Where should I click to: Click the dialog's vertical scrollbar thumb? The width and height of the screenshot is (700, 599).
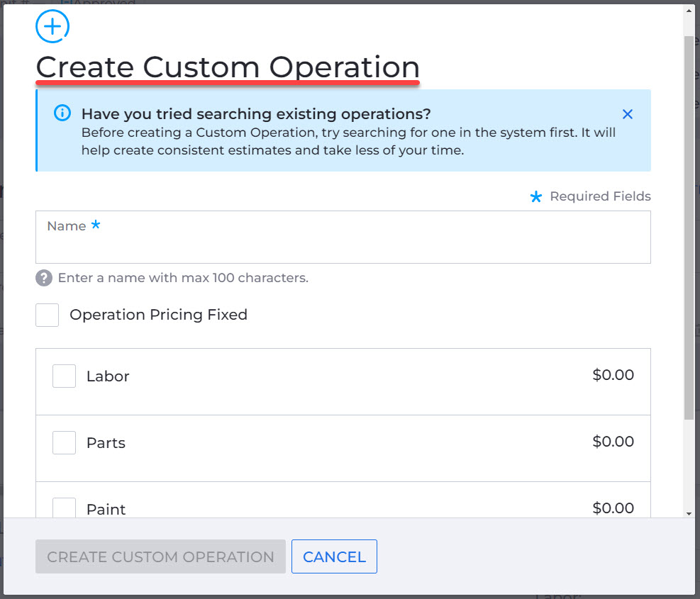click(x=689, y=228)
